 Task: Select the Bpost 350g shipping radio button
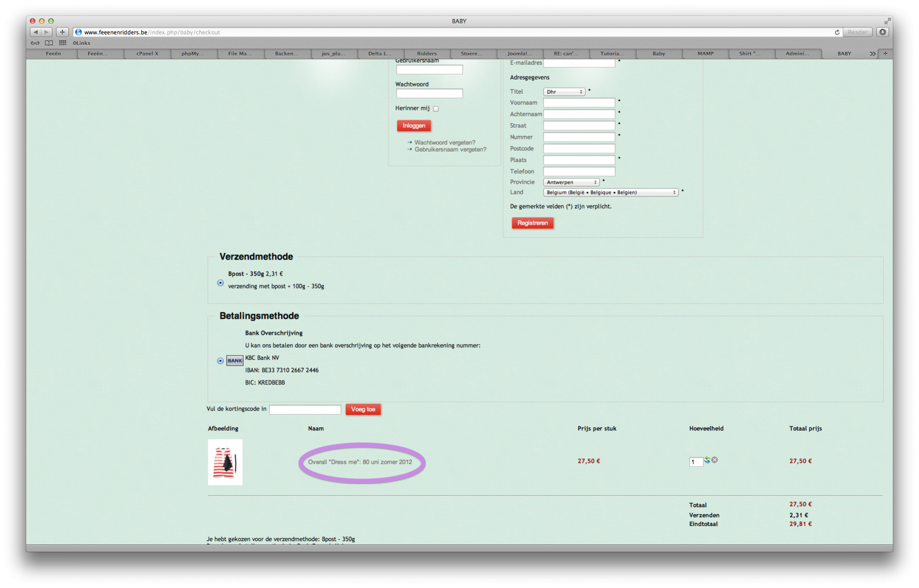[x=221, y=283]
